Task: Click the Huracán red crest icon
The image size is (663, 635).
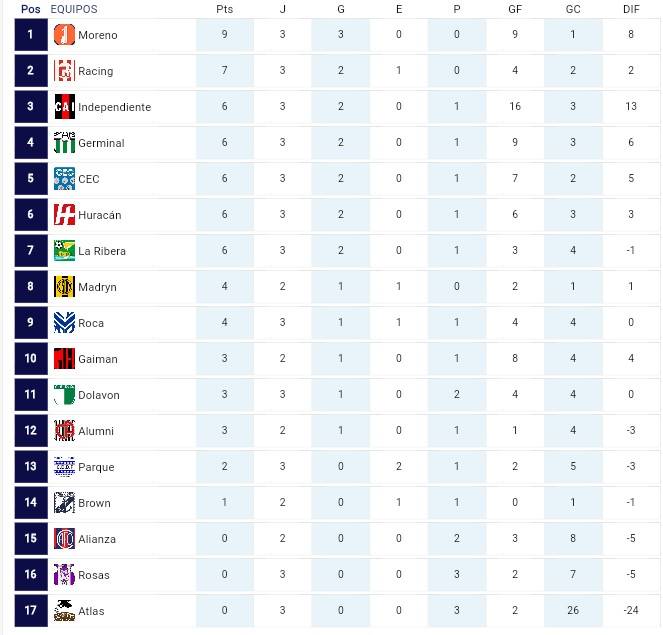Action: pos(64,214)
